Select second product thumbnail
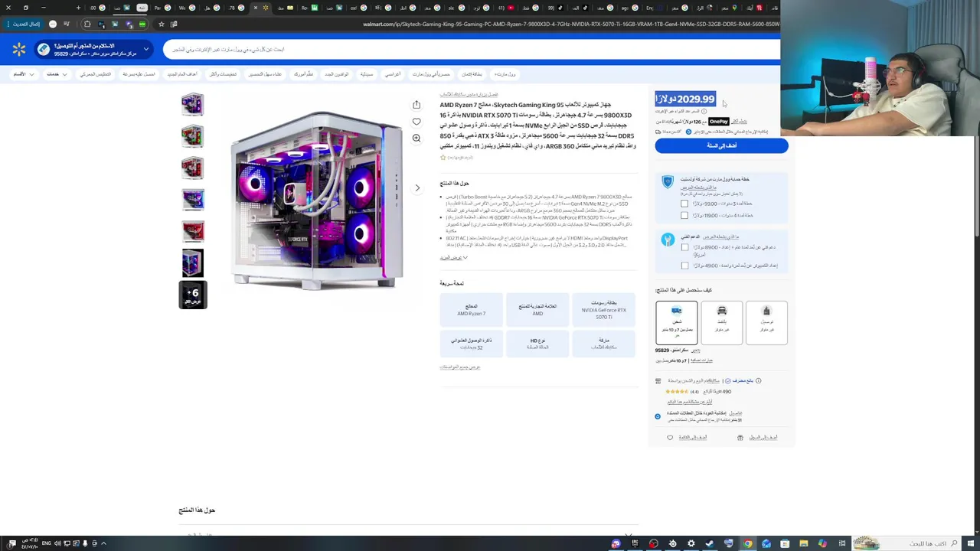The image size is (980, 551). (x=193, y=135)
